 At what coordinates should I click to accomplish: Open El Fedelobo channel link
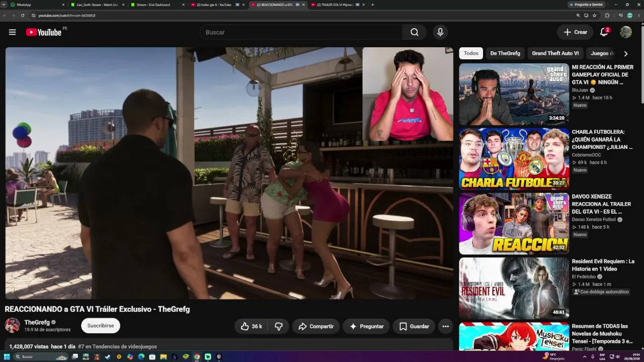click(584, 277)
